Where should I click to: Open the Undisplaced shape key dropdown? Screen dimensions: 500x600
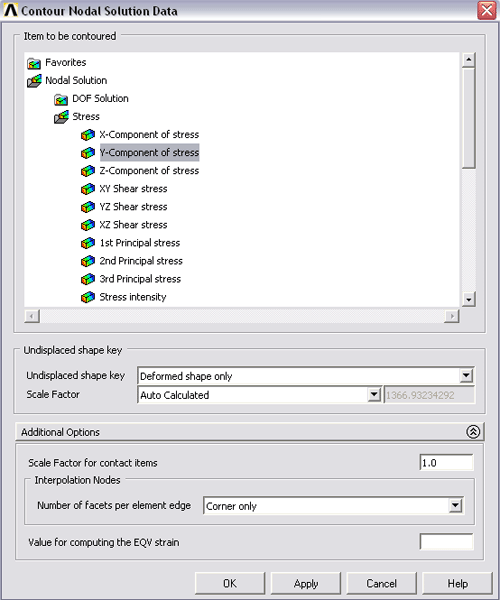pos(466,376)
